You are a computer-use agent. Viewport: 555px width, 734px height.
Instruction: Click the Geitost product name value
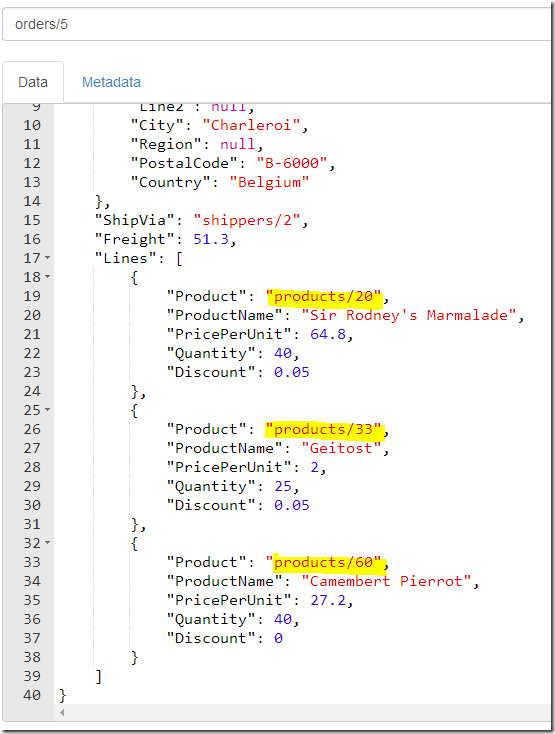click(x=341, y=448)
